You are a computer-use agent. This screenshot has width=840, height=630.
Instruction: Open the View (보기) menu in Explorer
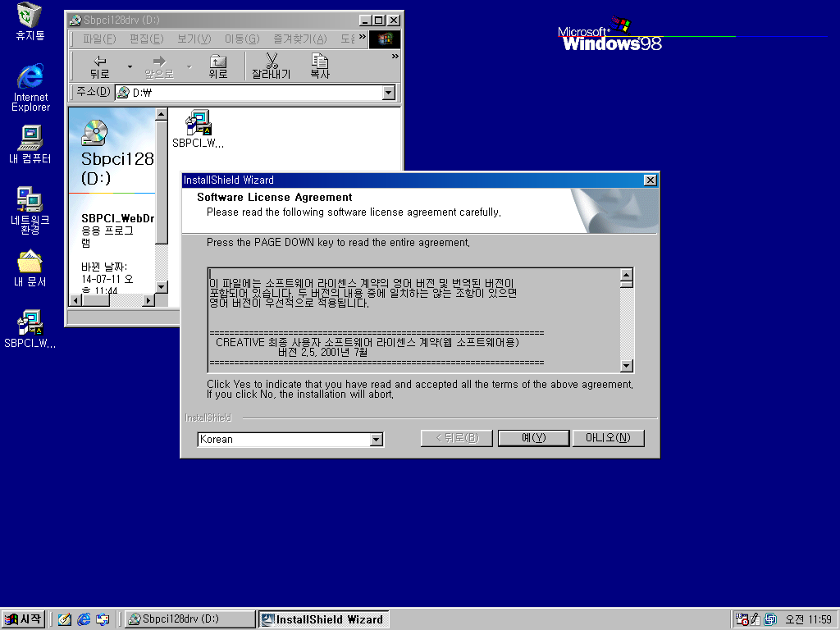(194, 39)
